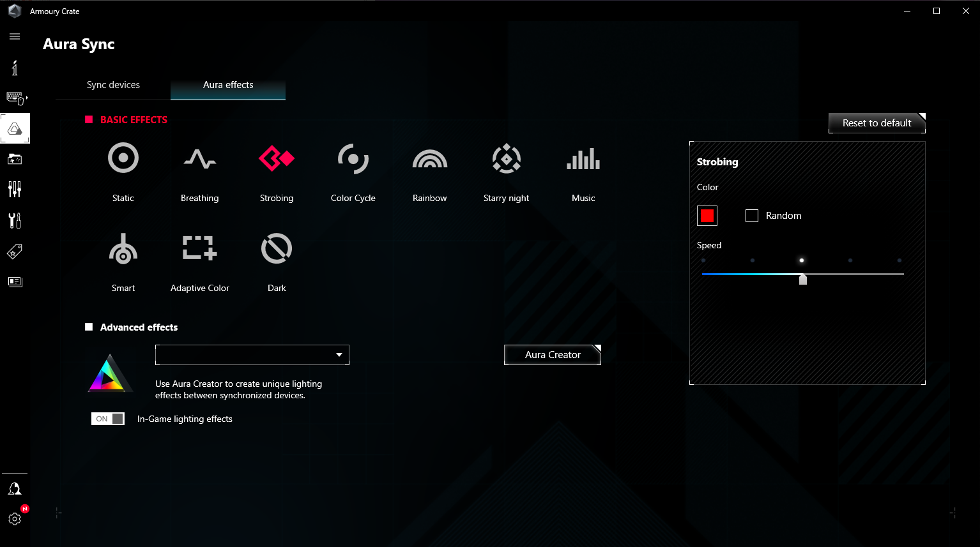980x547 pixels.
Task: Select the Breathing lighting effect
Action: coord(199,172)
